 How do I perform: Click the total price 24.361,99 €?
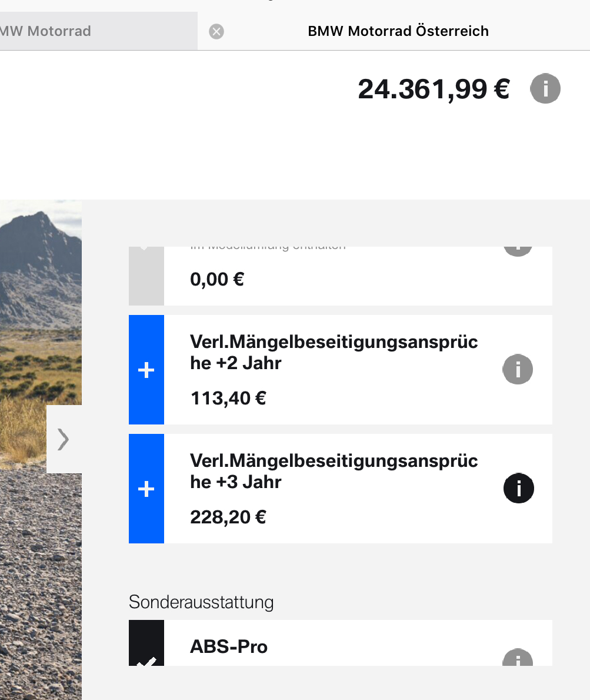(x=434, y=89)
